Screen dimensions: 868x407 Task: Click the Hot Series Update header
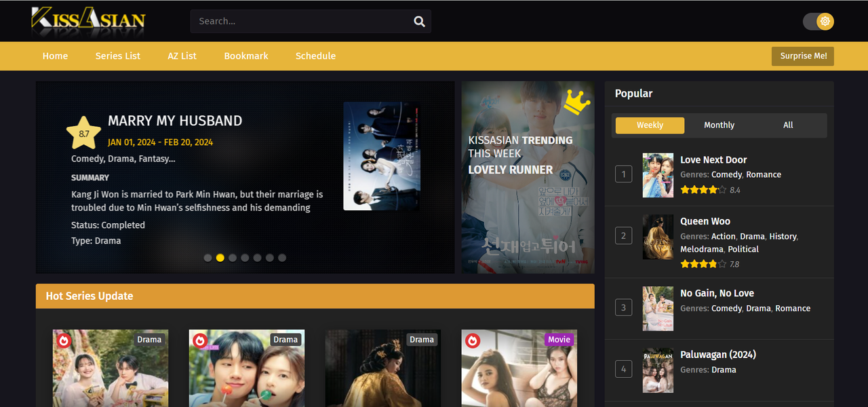pos(315,296)
